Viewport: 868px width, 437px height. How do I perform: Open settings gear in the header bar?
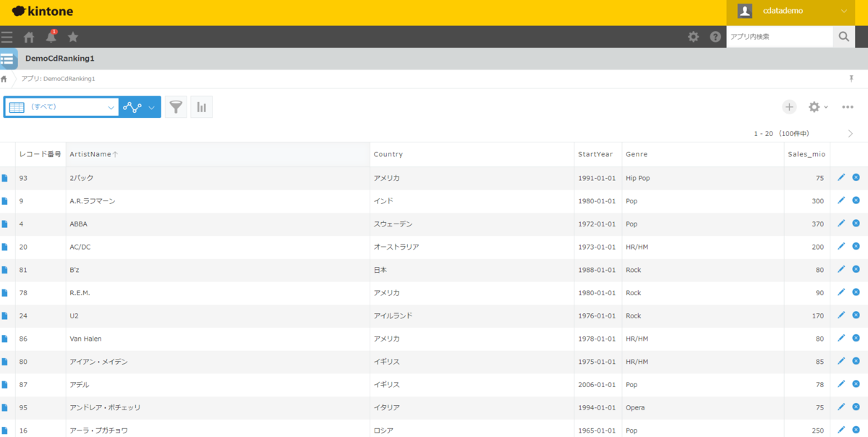693,37
